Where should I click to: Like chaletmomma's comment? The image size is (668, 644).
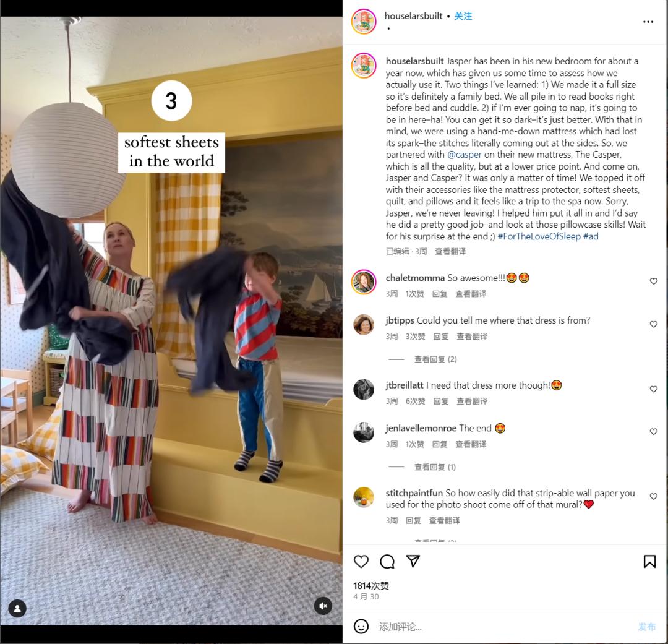point(654,281)
